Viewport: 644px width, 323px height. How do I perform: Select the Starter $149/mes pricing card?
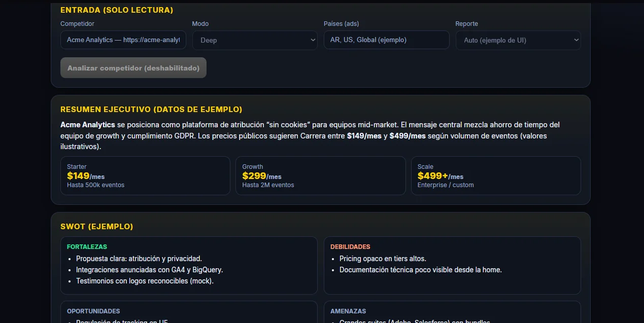[x=145, y=175]
